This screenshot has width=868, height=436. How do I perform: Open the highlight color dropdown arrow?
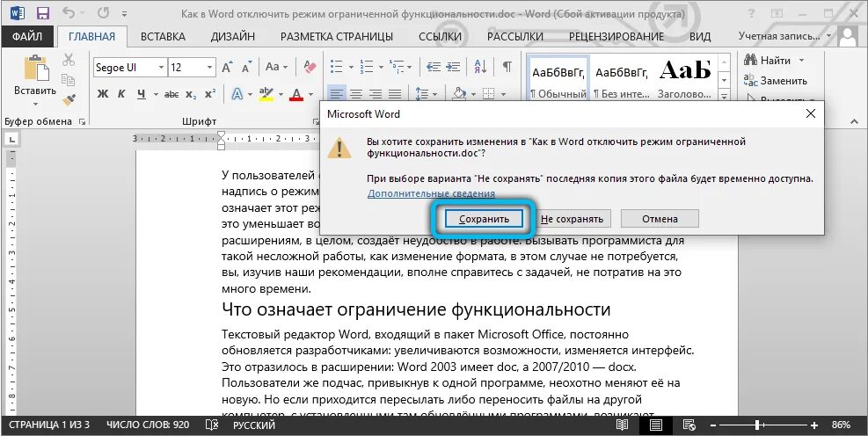(281, 95)
